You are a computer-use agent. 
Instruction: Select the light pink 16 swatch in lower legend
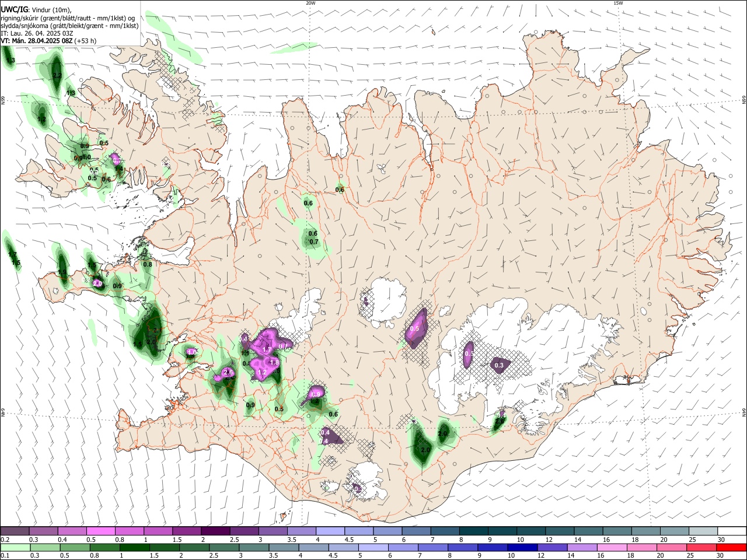point(612,547)
